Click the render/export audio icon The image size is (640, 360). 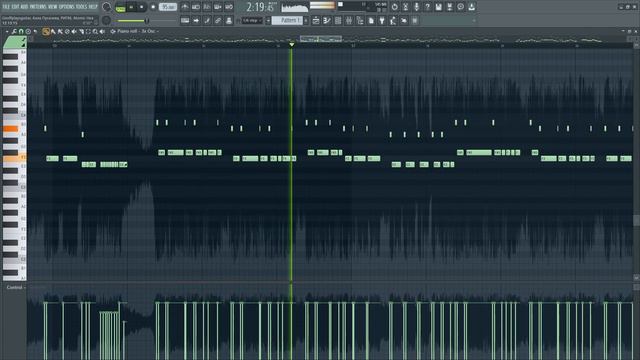pos(449,7)
